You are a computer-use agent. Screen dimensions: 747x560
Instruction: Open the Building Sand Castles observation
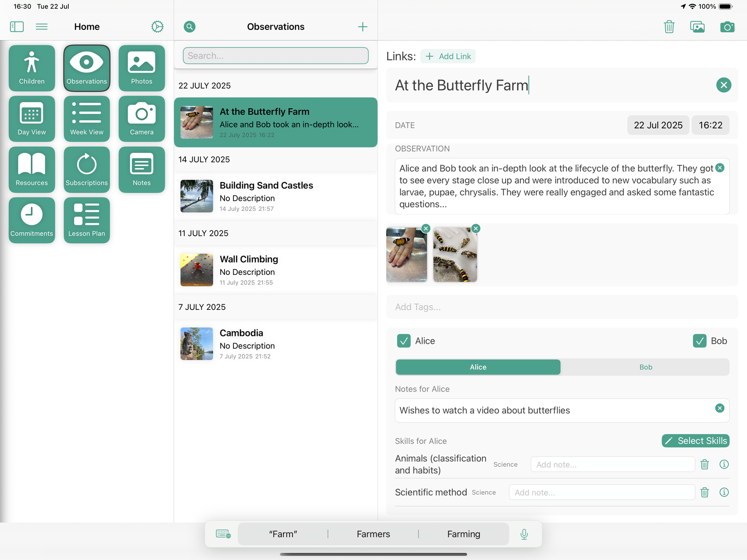[275, 196]
